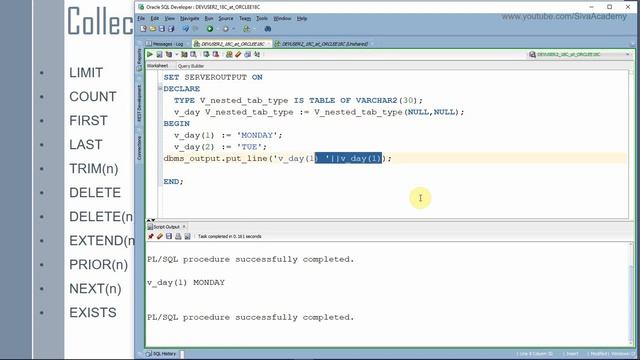Open the SQL History tab at the bottom
Image resolution: width=640 pixels, height=360 pixels.
point(162,353)
